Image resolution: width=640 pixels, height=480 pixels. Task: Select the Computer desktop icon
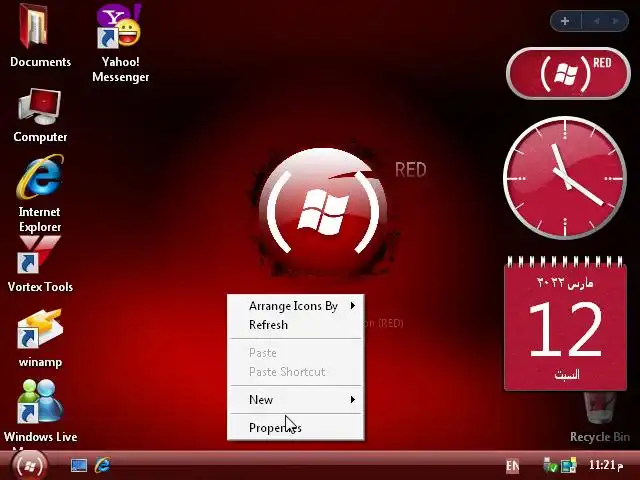[40, 106]
